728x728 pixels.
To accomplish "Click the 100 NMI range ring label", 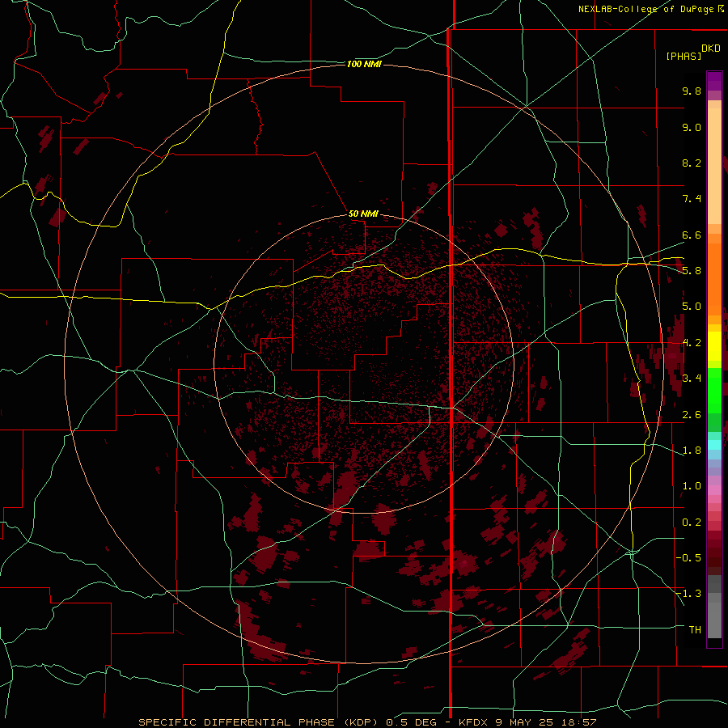I will pos(364,64).
